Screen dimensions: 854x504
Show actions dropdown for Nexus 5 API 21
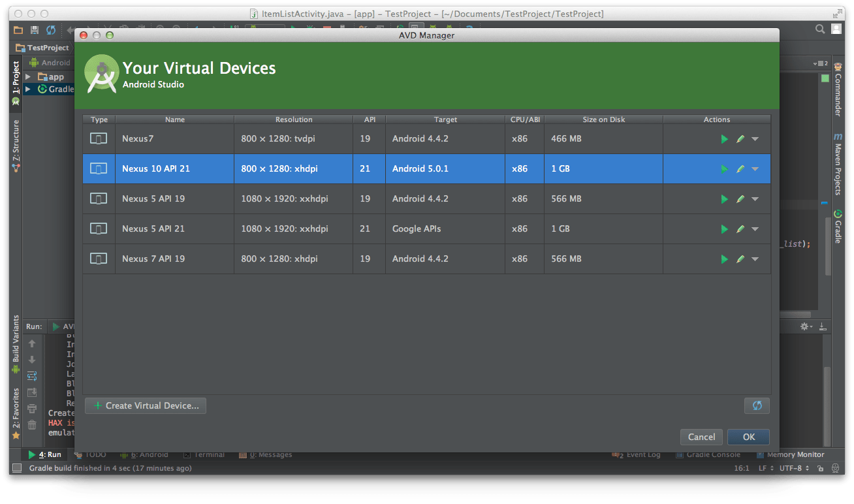pos(755,229)
